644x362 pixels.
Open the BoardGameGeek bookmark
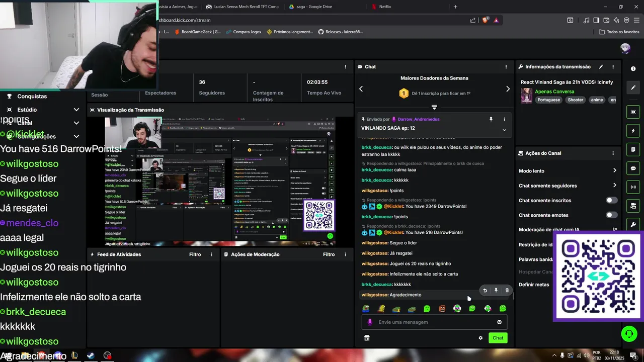point(197,32)
